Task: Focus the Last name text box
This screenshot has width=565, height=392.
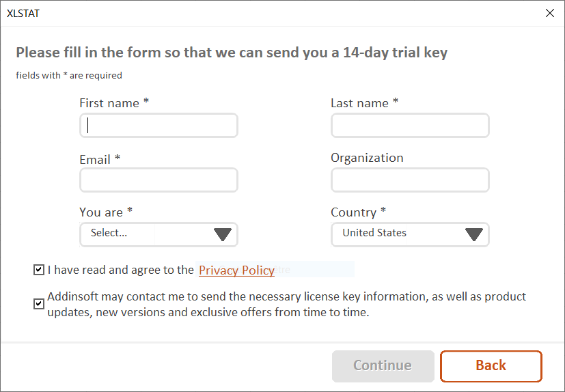Action: coord(410,126)
